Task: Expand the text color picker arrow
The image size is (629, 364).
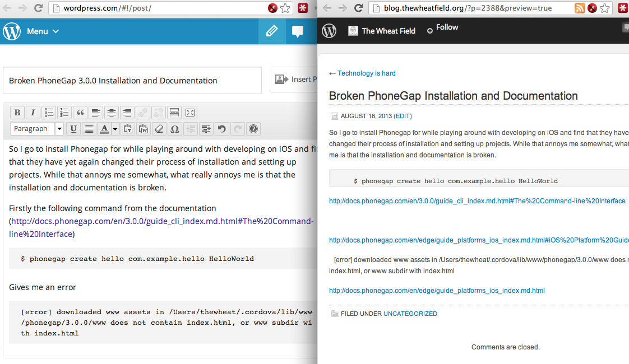Action: coord(115,129)
